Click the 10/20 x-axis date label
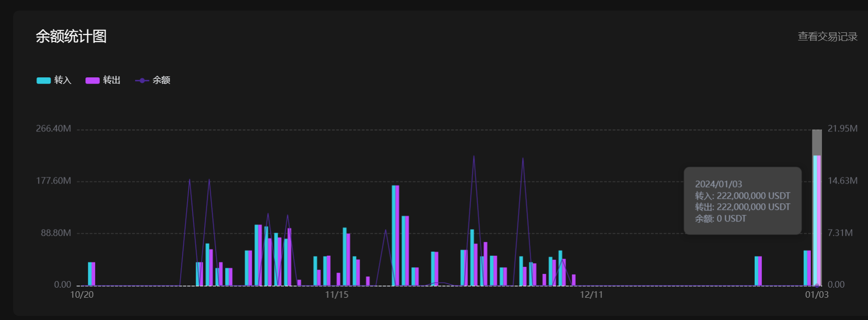Viewport: 868px width, 320px height. [81, 295]
